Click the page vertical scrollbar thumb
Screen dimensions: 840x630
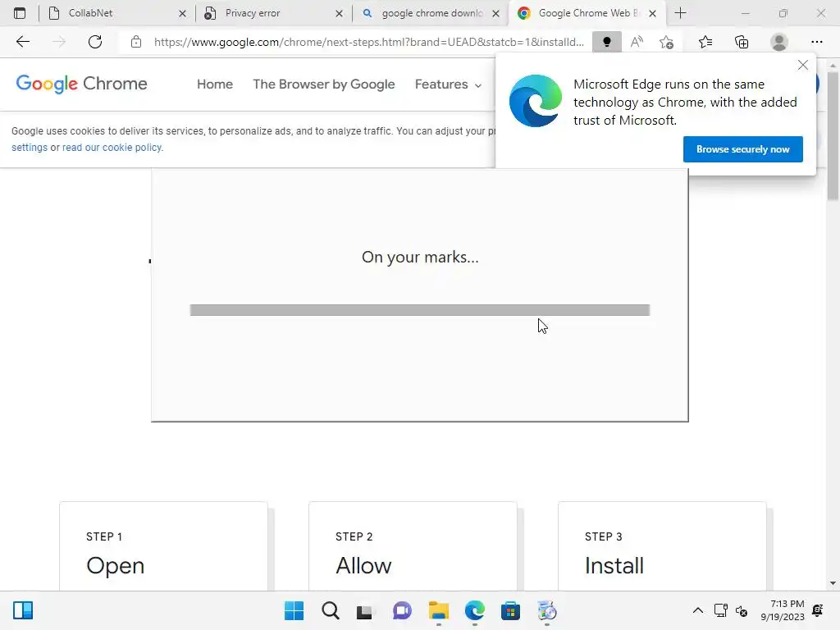(833, 136)
